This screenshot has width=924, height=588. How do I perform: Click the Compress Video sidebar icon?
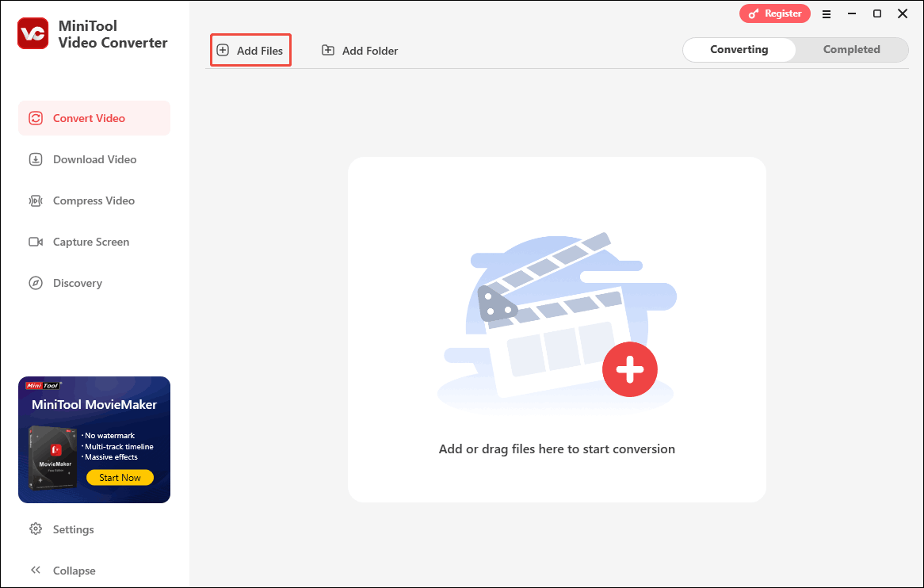pyautogui.click(x=36, y=201)
